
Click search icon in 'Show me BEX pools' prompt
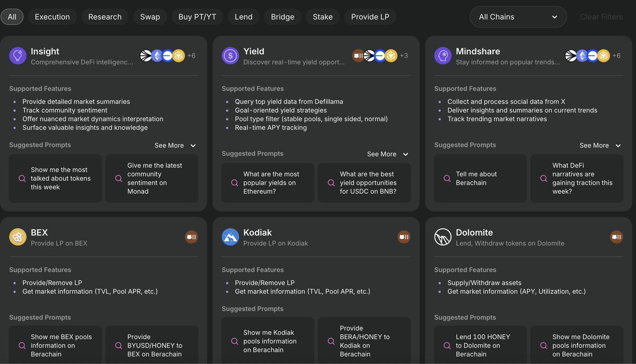[22, 345]
